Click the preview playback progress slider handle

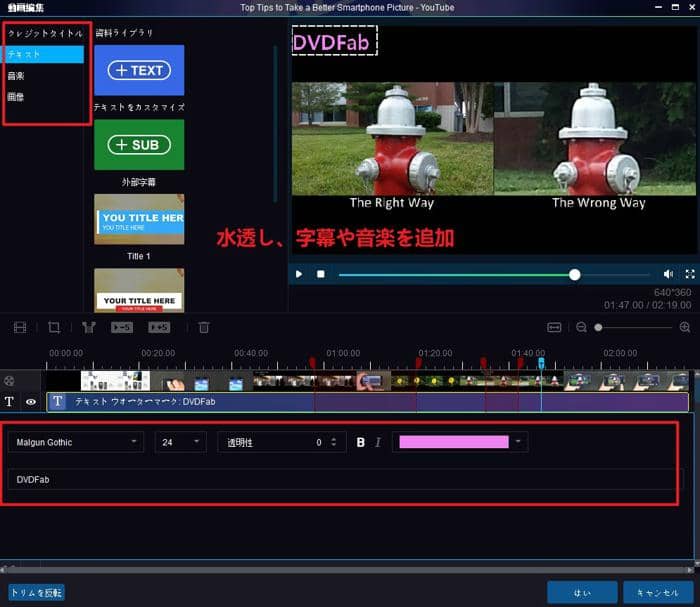(x=575, y=274)
